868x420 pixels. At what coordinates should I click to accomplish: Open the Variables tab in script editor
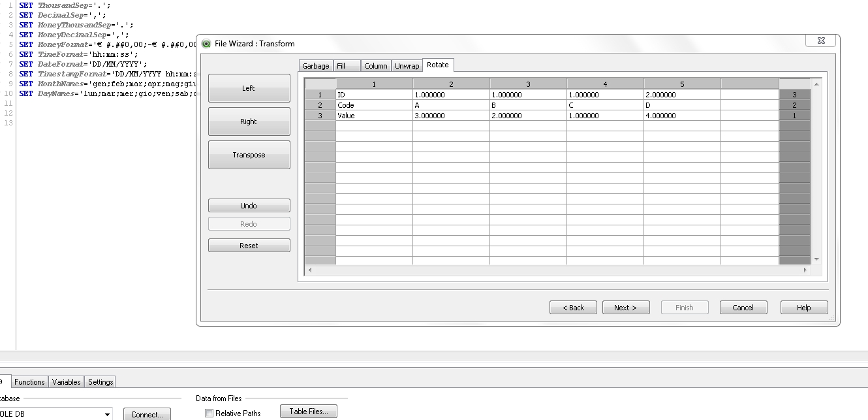coord(67,382)
